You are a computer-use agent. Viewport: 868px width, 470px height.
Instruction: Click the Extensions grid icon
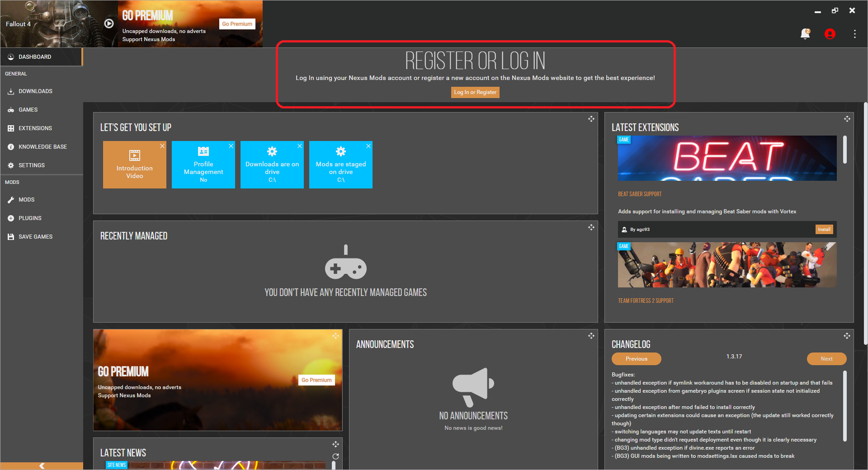click(11, 128)
